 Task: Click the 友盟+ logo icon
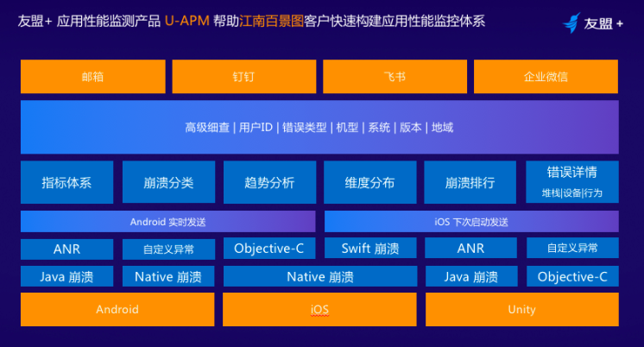571,22
